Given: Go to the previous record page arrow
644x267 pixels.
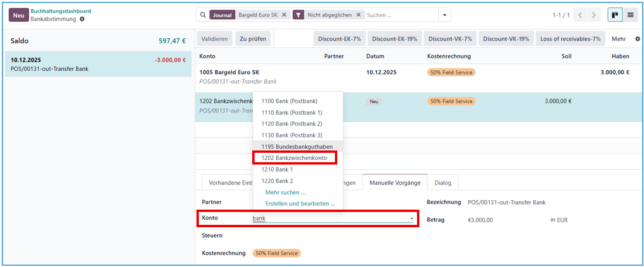Looking at the screenshot, I should click(580, 15).
